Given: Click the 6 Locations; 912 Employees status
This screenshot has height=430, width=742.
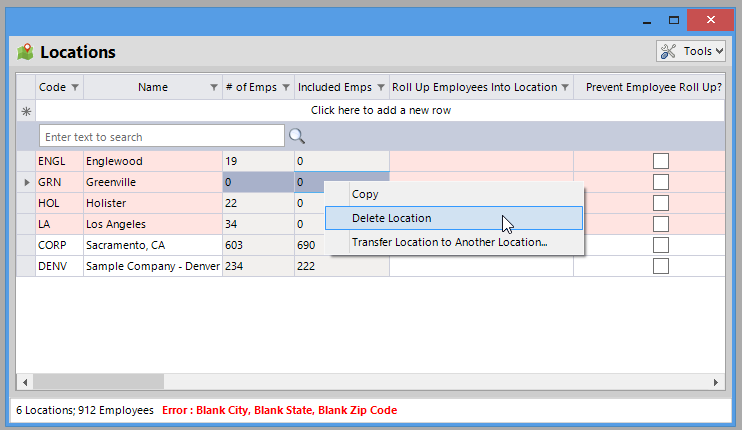Looking at the screenshot, I should (x=85, y=410).
